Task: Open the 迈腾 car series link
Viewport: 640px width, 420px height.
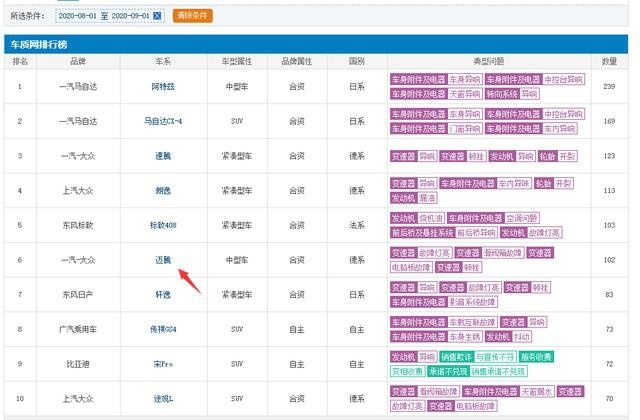Action: pos(163,260)
